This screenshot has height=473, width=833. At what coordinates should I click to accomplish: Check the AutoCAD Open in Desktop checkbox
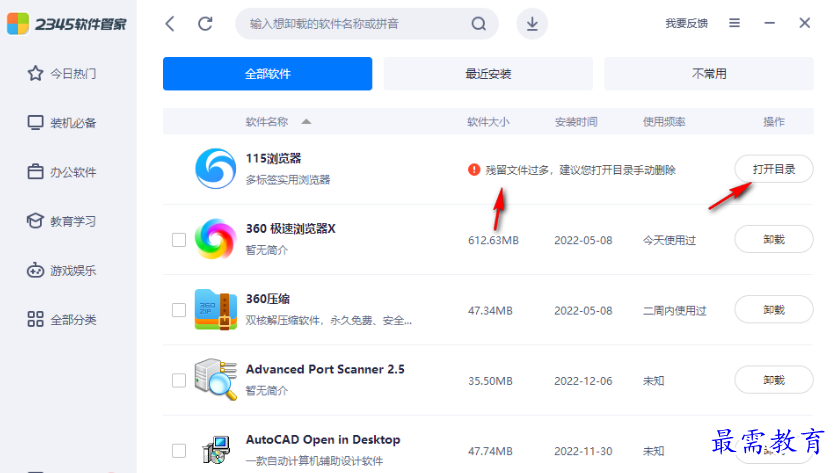(179, 451)
